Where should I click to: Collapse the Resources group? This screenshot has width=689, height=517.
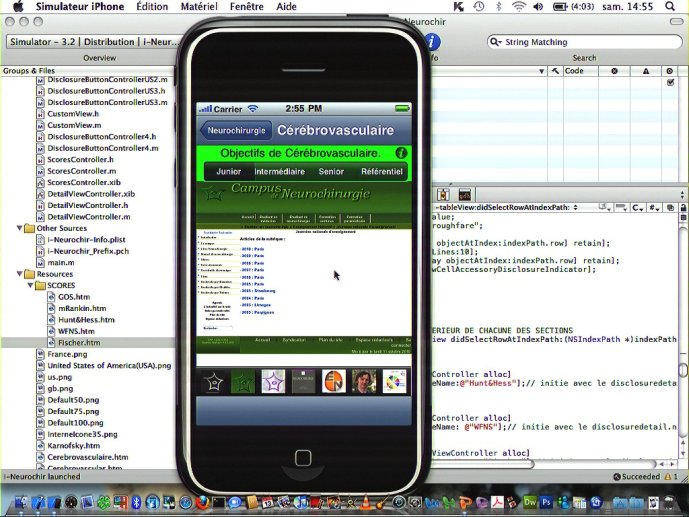(20, 274)
